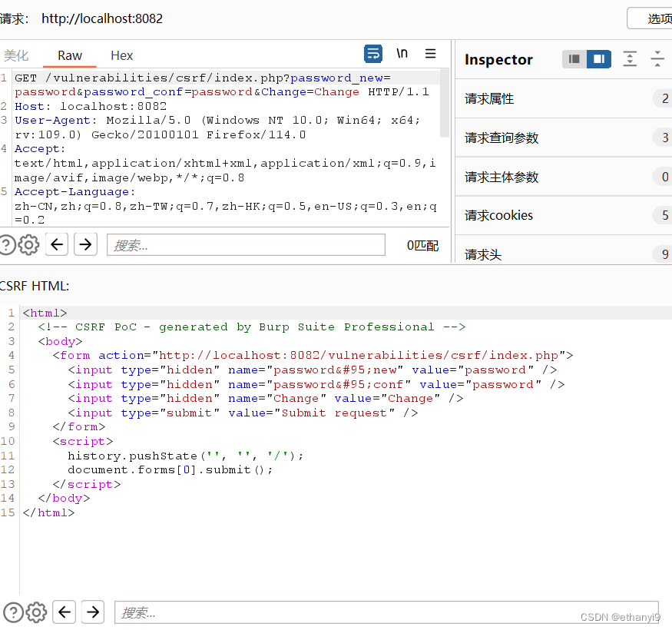Switch Inspector to left-panel layout icon
The image size is (672, 630).
click(x=574, y=58)
